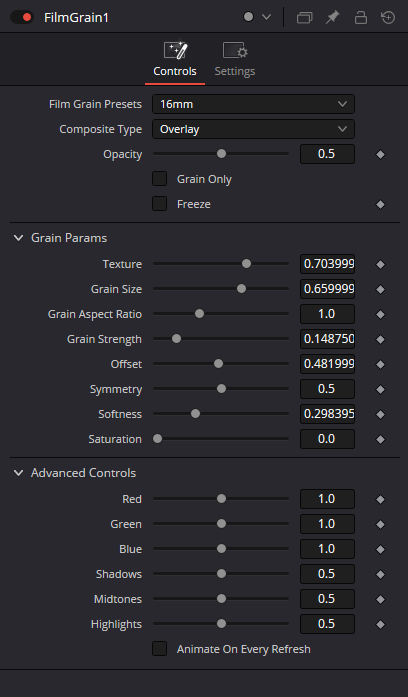Add keyframe for Blue
Viewport: 408px width, 697px height.
tap(380, 549)
